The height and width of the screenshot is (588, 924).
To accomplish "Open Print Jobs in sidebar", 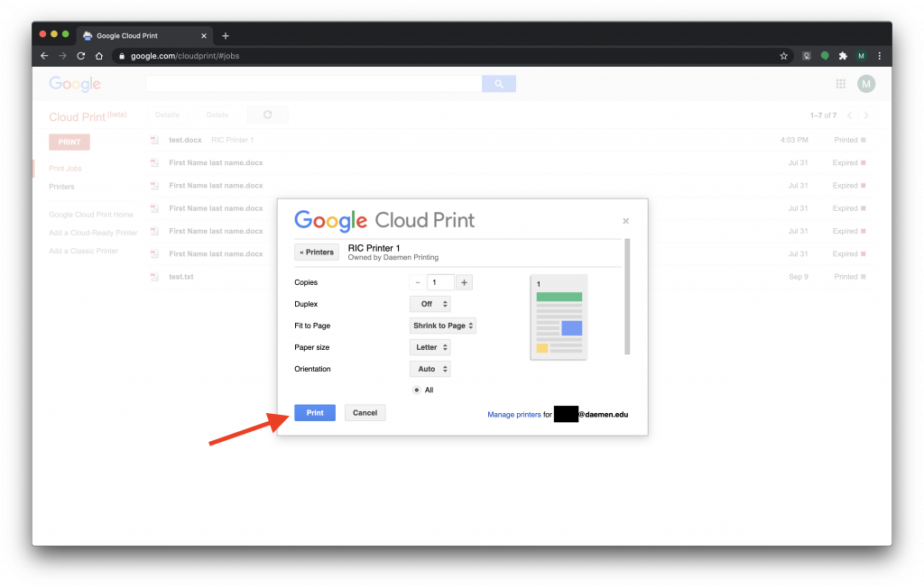I will coord(65,169).
